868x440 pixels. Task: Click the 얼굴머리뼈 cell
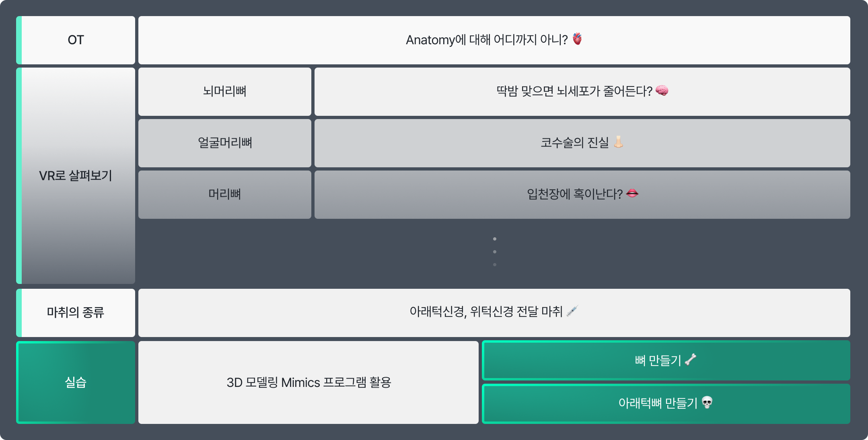click(x=225, y=143)
